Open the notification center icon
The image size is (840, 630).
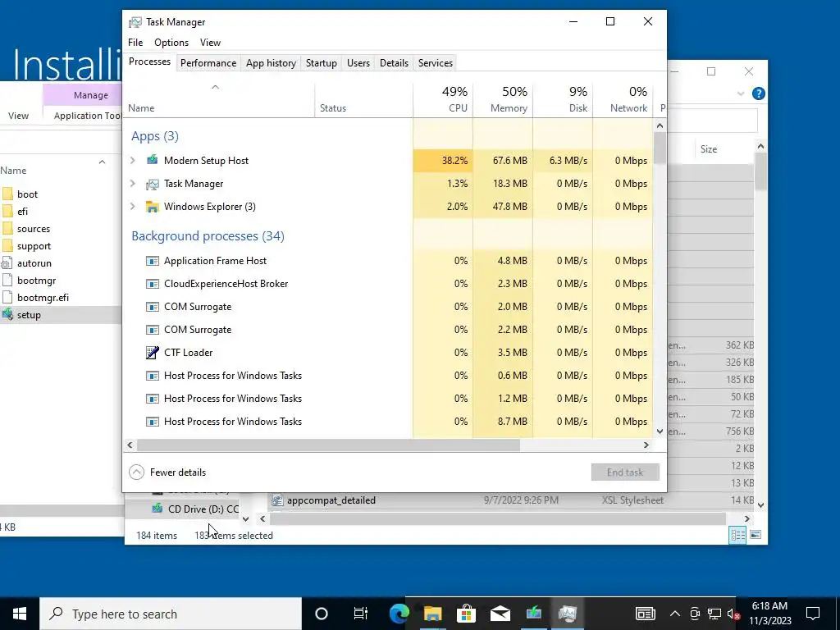pos(813,614)
